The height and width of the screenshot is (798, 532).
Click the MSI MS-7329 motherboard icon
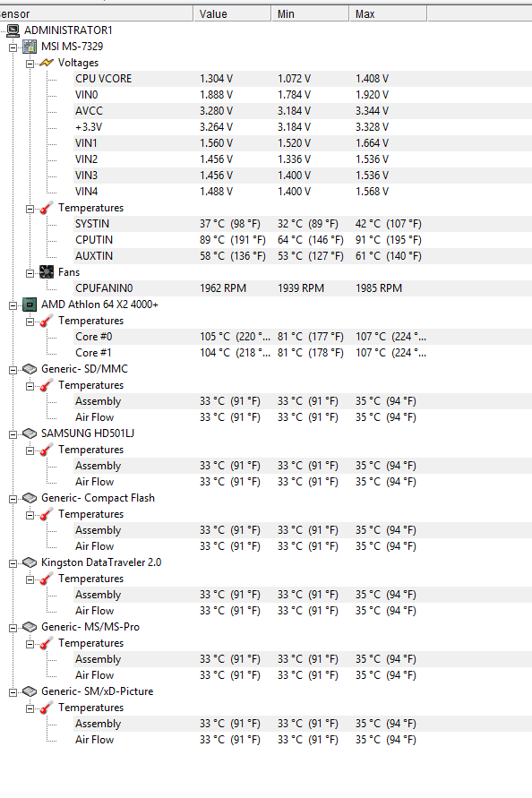(30, 47)
